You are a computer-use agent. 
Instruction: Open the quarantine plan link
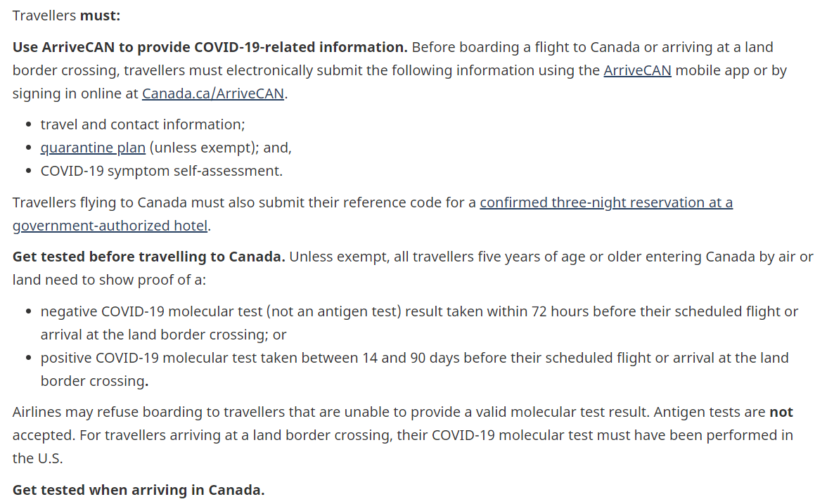pos(93,148)
